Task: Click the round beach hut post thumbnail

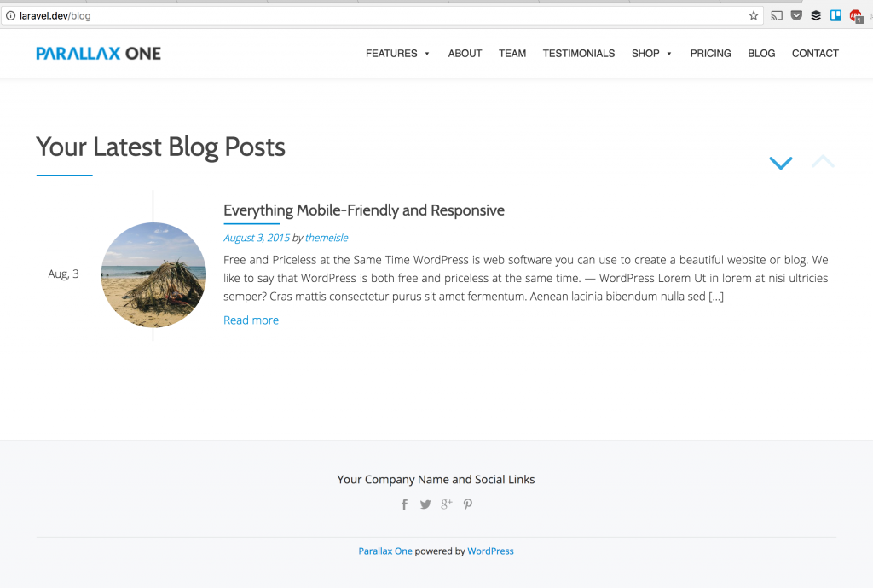Action: pos(153,275)
